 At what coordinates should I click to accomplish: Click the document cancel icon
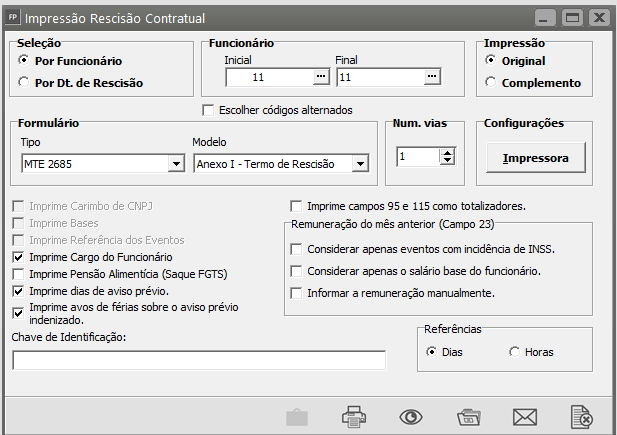click(581, 417)
